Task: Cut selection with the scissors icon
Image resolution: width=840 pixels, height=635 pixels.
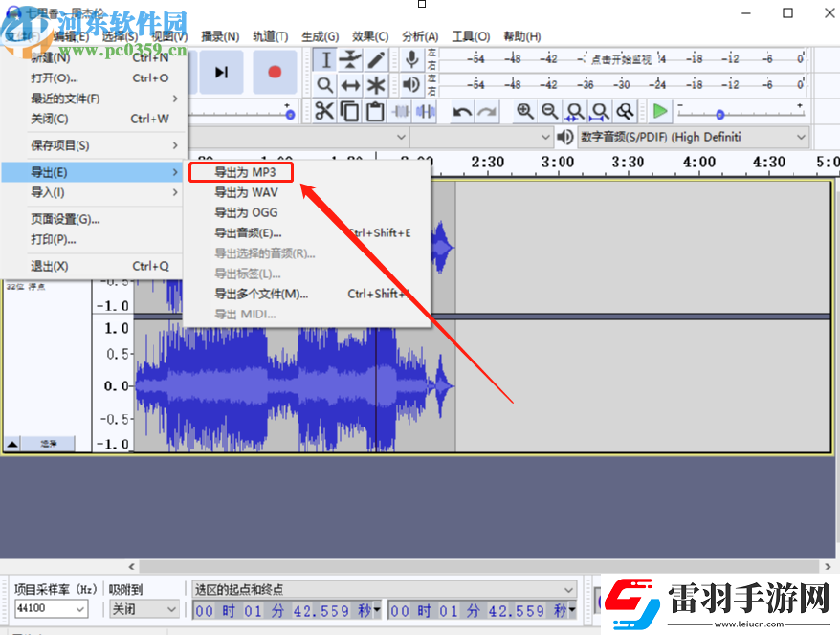Action: click(324, 111)
